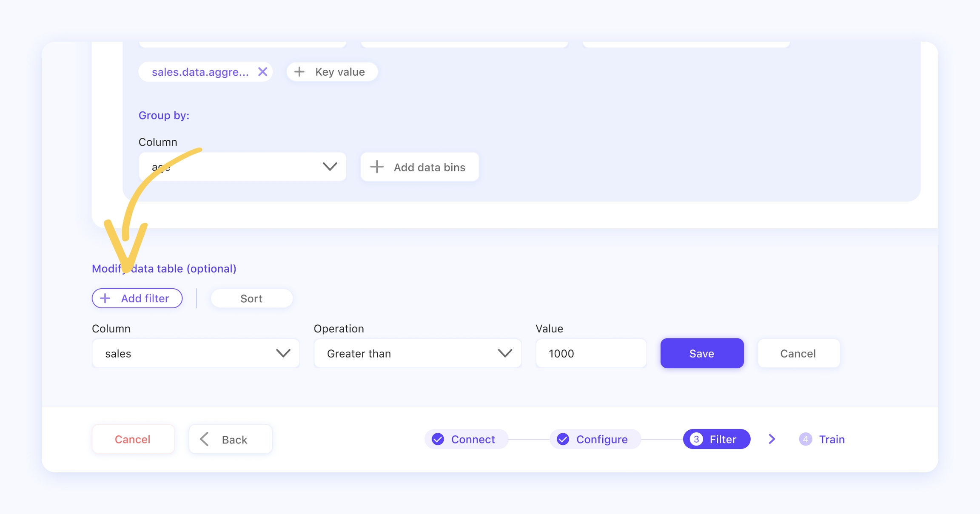Expand the Greater than Operation dropdown
This screenshot has width=980, height=514.
click(x=417, y=353)
